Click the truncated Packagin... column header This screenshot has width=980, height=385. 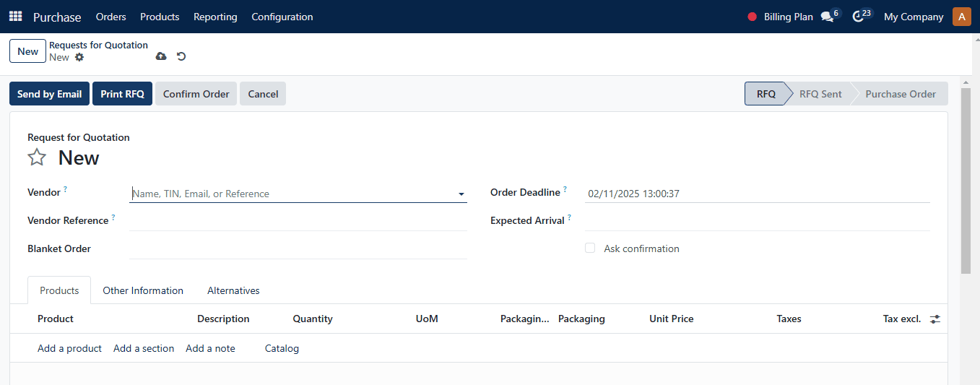(525, 319)
